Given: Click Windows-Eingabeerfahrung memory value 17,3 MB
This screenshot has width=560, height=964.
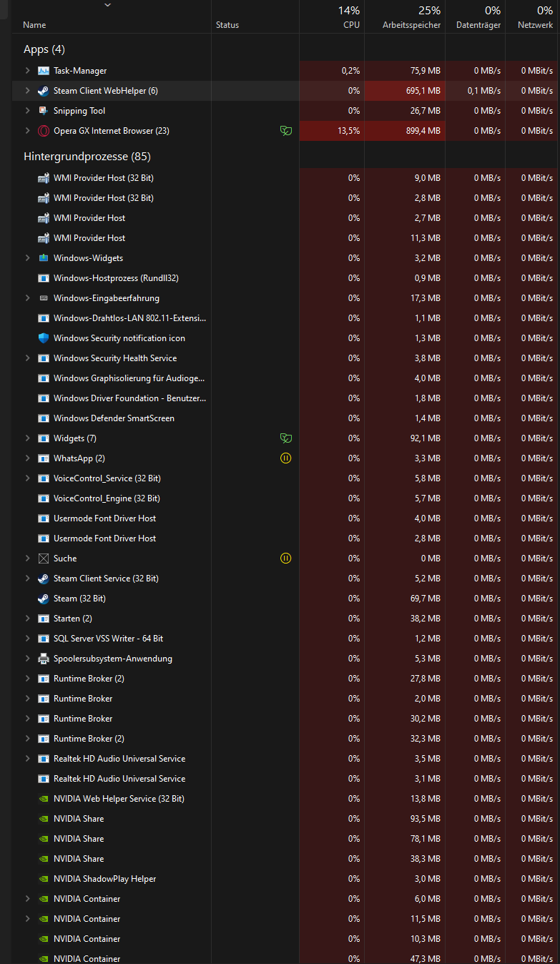Looking at the screenshot, I should click(426, 298).
